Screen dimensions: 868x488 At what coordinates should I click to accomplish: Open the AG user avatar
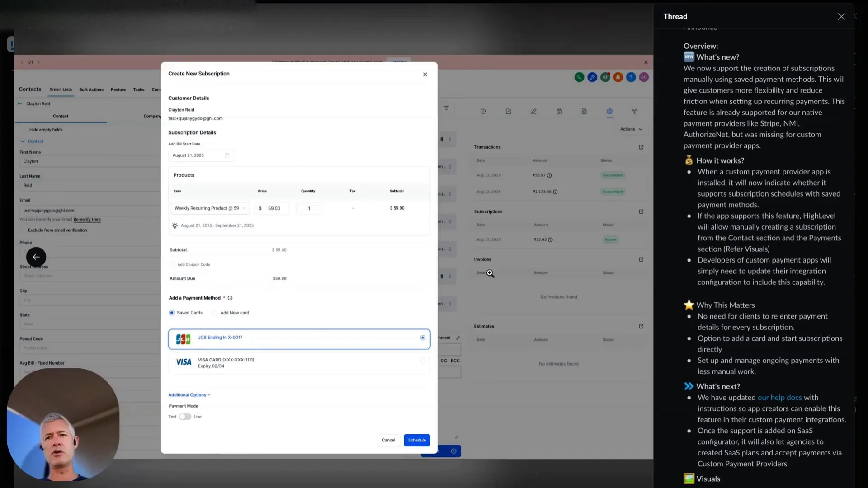click(x=644, y=77)
